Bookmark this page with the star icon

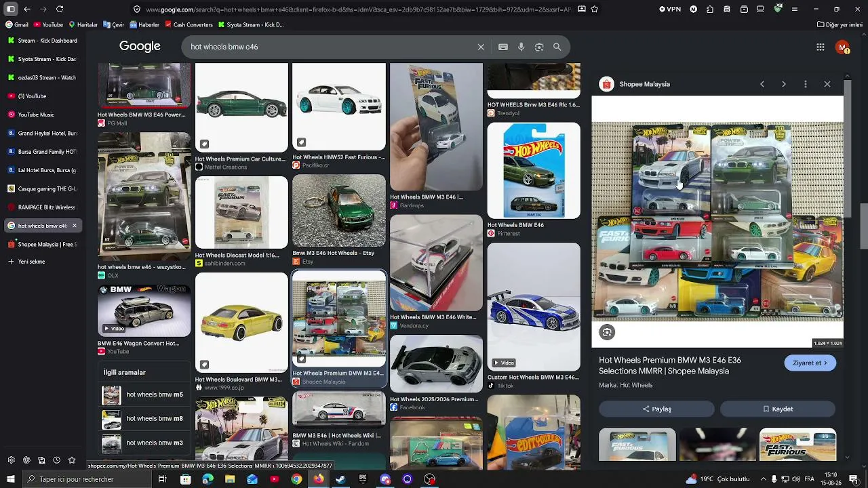coord(595,9)
